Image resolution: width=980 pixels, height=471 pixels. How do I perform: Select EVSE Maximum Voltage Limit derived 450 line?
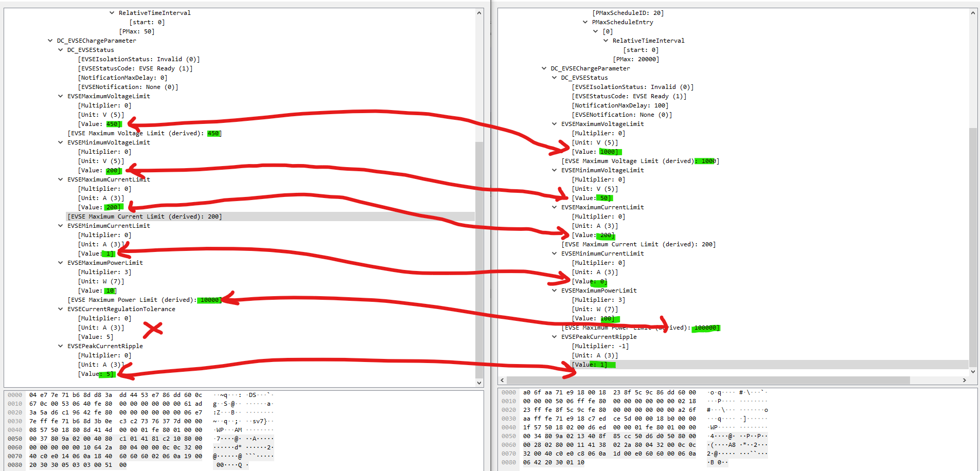144,133
